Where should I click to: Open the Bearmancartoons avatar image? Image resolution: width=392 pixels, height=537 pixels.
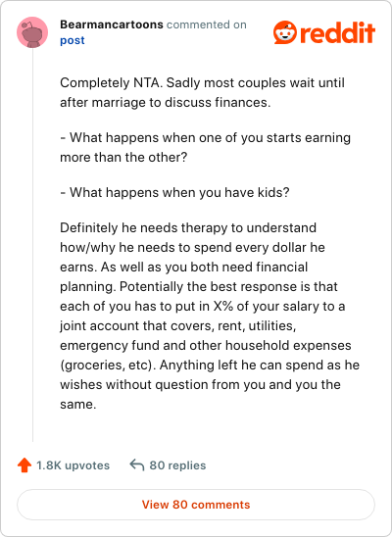[x=32, y=32]
